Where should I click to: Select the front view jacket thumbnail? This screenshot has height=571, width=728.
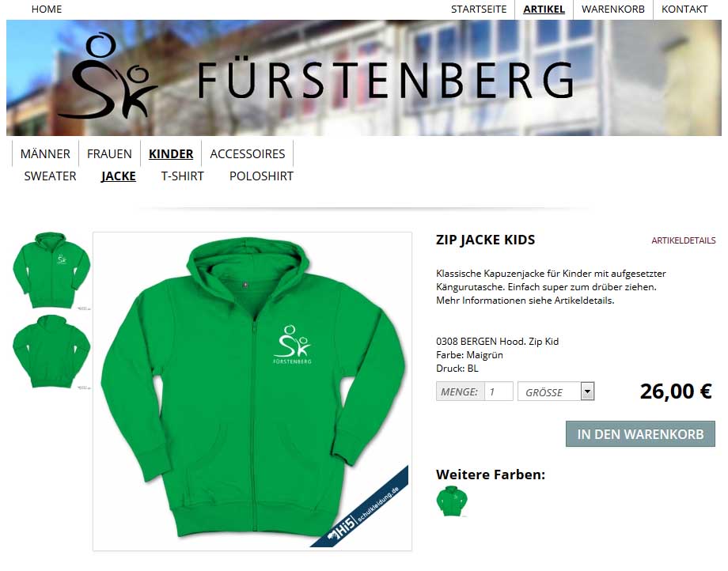[51, 270]
